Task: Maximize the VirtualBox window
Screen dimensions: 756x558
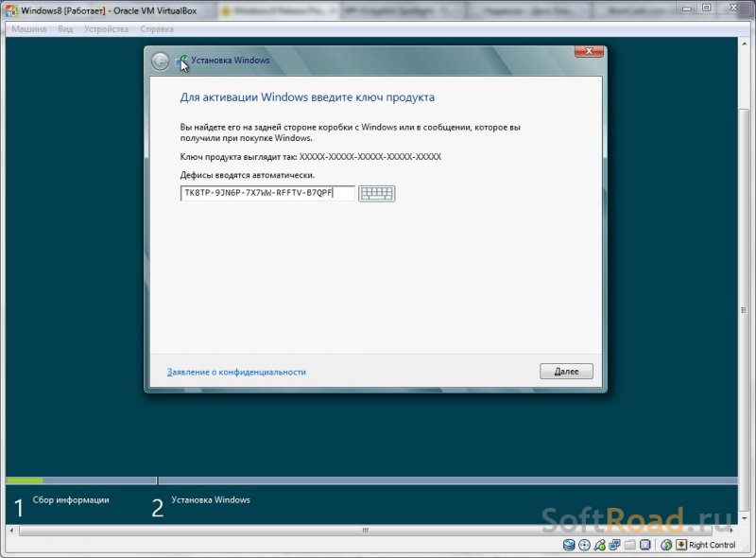Action: coord(706,8)
